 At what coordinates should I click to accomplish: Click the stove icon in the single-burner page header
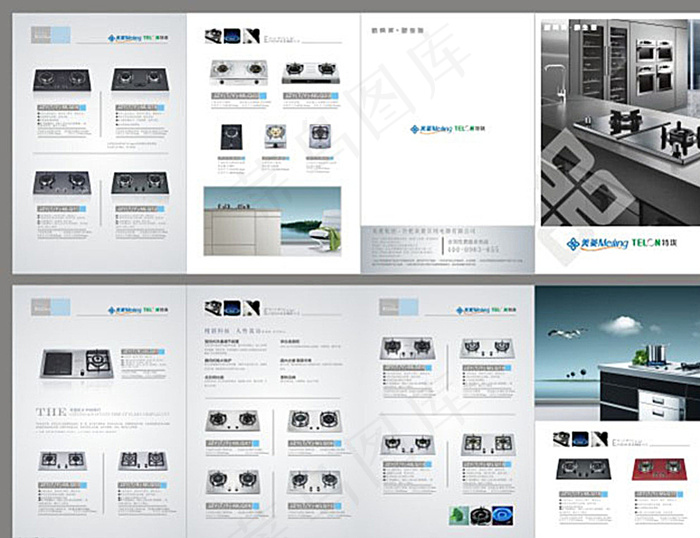point(213,36)
